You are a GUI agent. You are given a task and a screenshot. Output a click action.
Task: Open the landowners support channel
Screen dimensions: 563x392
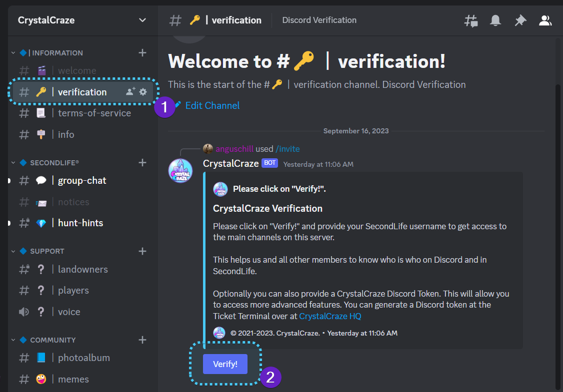tap(82, 269)
